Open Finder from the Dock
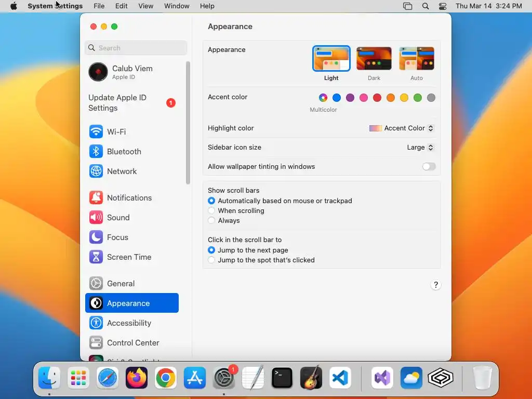The height and width of the screenshot is (399, 532). [49, 378]
